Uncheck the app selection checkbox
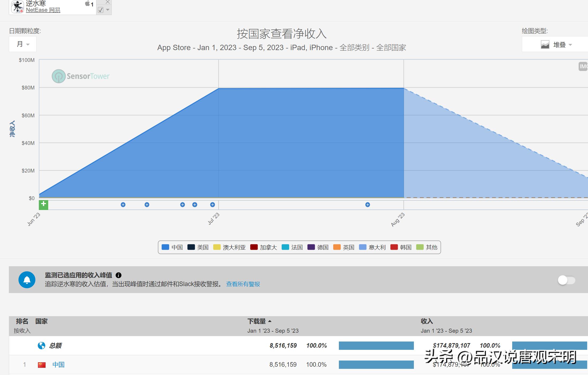This screenshot has width=588, height=375. pos(100,10)
